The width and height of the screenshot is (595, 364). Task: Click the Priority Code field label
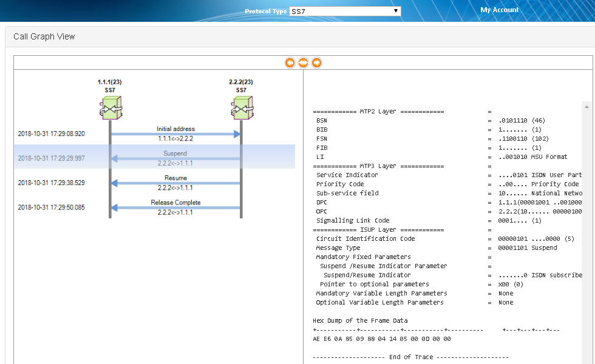pos(340,184)
